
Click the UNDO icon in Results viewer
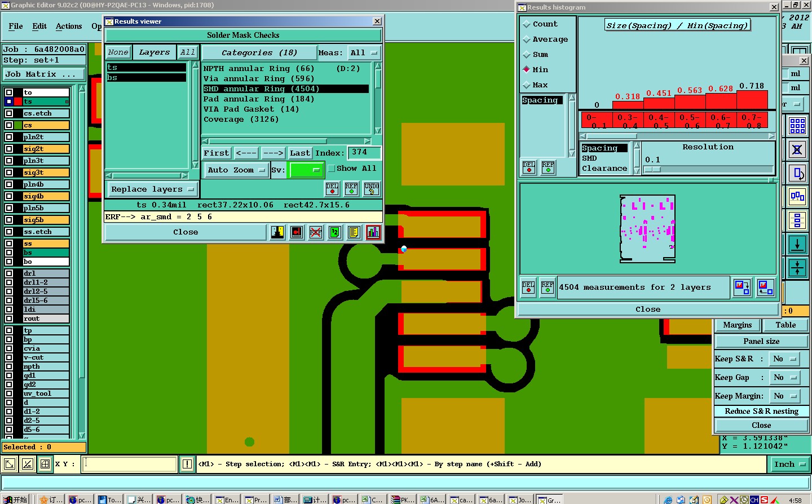372,188
